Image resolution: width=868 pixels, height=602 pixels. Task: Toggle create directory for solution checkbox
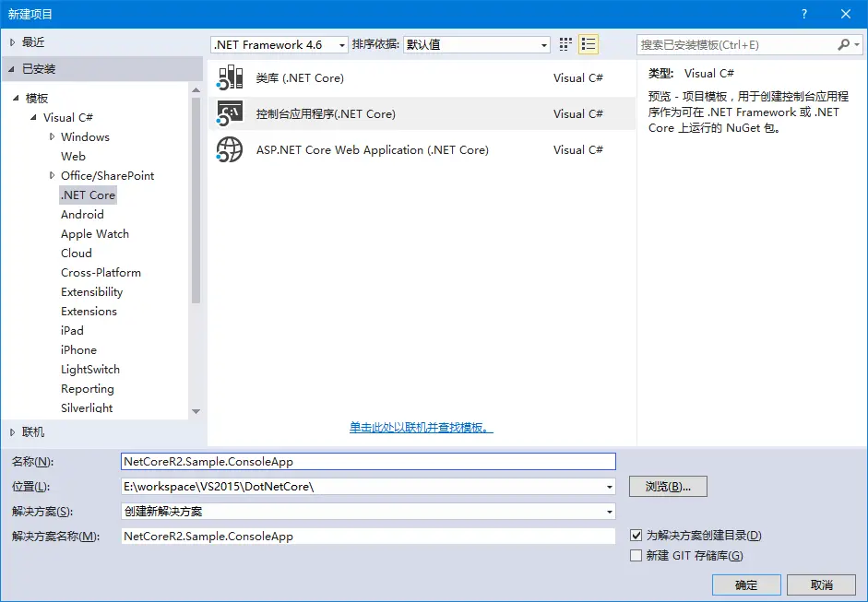coord(636,535)
